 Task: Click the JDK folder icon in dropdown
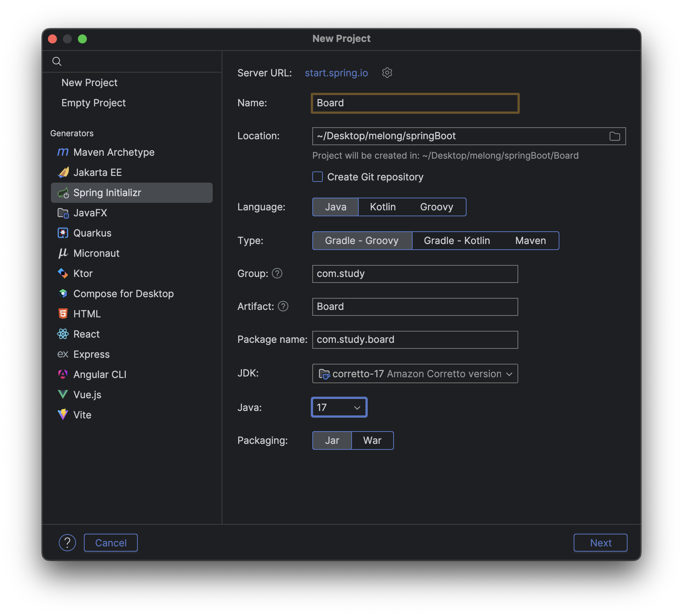tap(324, 374)
